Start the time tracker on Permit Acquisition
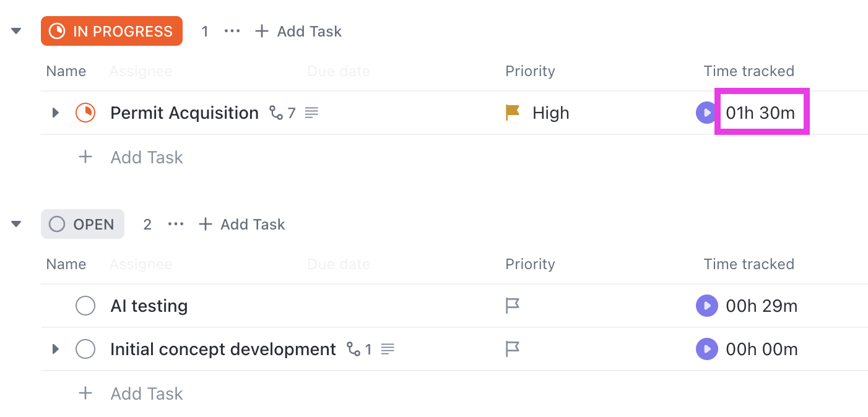Screen dimensions: 868x417 click(706, 113)
